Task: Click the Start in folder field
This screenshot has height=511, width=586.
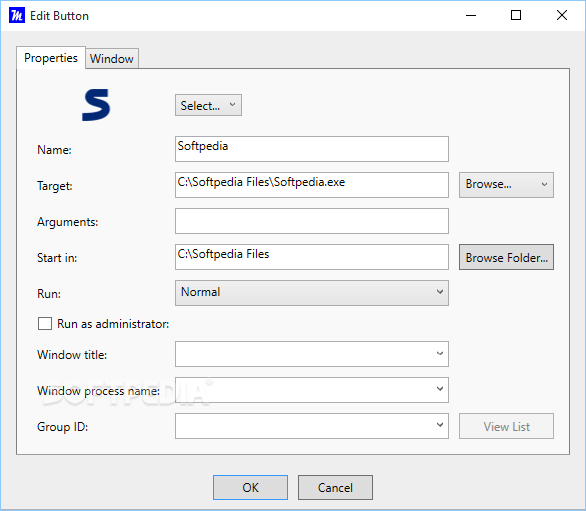Action: 312,257
